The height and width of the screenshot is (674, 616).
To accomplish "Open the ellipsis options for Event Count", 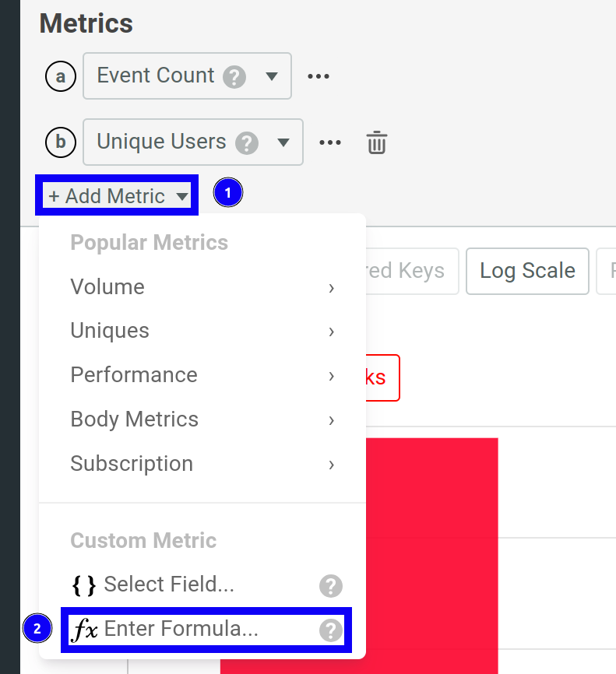I will 319,75.
